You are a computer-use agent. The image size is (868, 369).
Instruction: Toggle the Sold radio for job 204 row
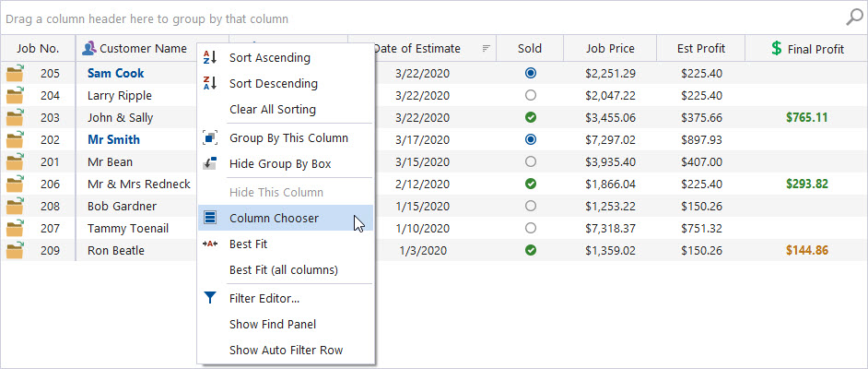coord(531,95)
